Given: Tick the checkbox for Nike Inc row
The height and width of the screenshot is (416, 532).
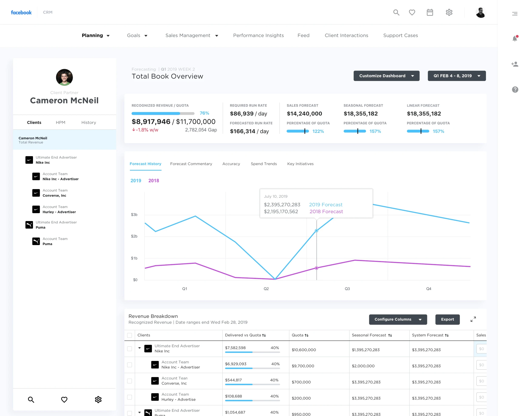Looking at the screenshot, I should [129, 349].
